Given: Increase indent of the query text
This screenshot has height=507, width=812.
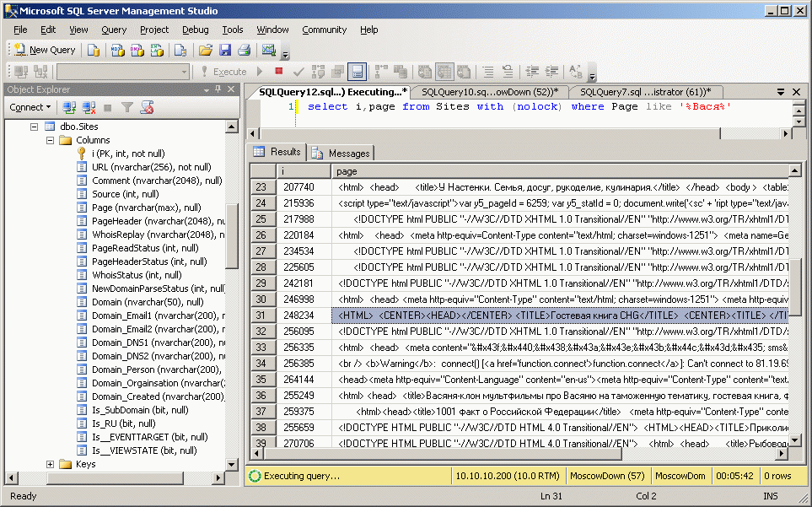Looking at the screenshot, I should (552, 72).
